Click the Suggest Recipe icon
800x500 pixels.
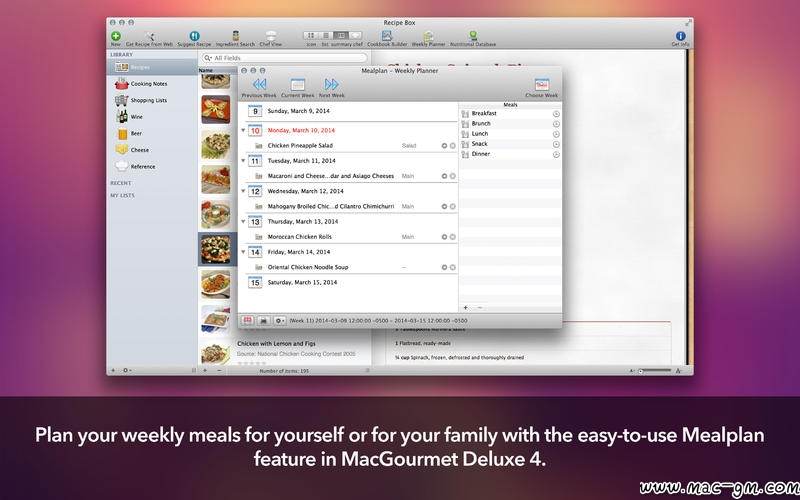point(194,36)
